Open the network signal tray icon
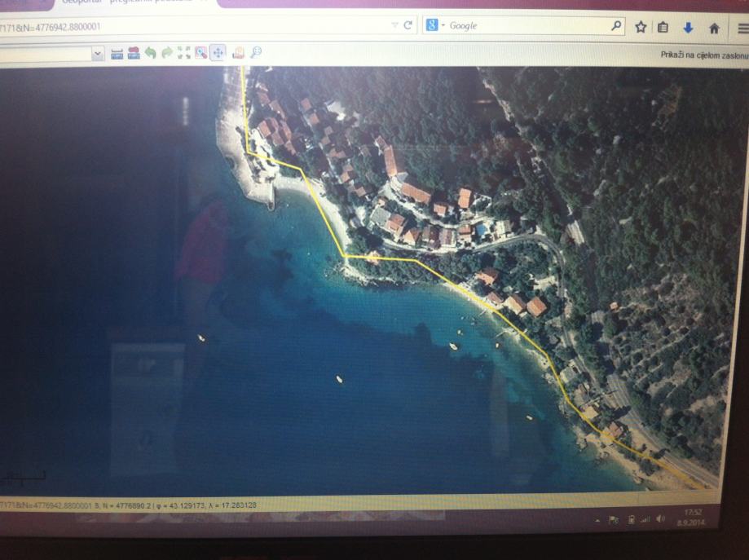The height and width of the screenshot is (560, 749). coord(645,519)
